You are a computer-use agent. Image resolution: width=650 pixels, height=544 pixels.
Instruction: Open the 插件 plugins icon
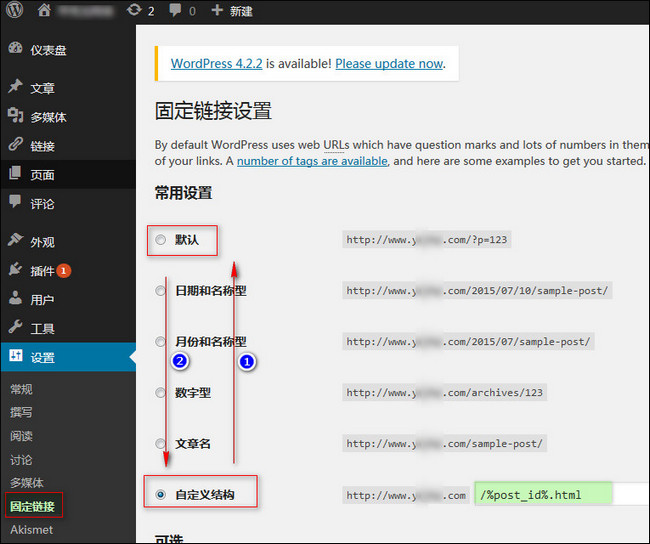click(15, 270)
